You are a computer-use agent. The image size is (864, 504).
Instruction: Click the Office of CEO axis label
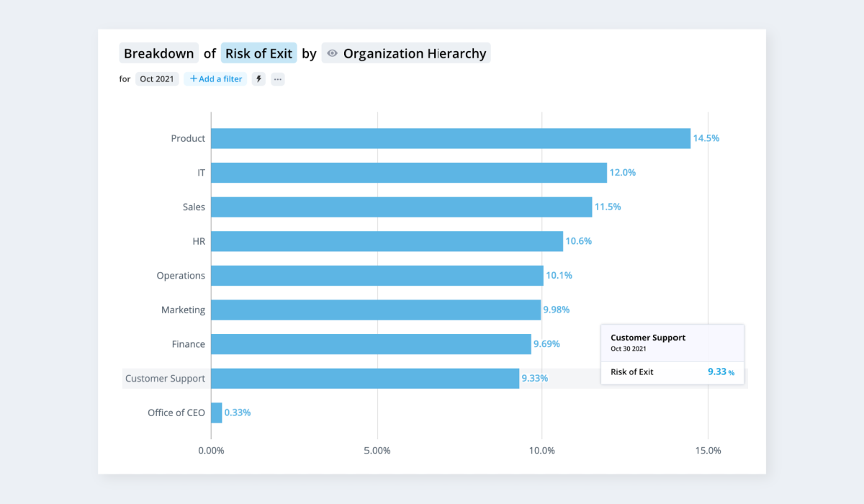(176, 413)
